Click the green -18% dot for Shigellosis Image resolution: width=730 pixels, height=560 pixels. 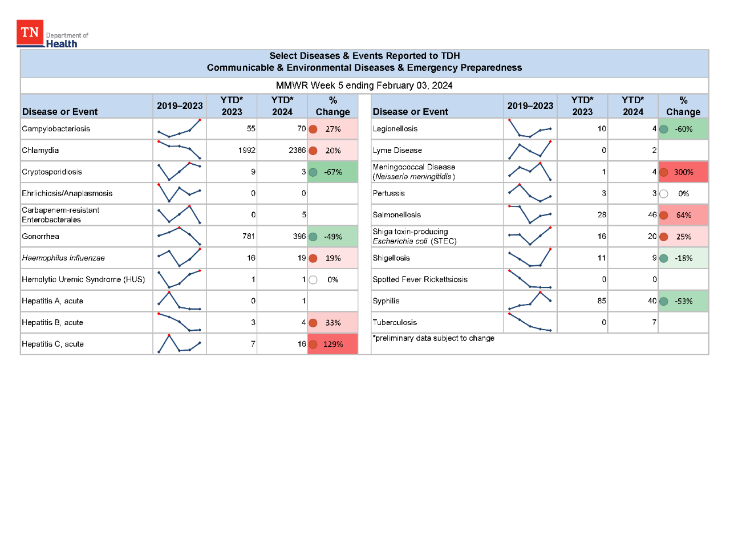pyautogui.click(x=663, y=258)
